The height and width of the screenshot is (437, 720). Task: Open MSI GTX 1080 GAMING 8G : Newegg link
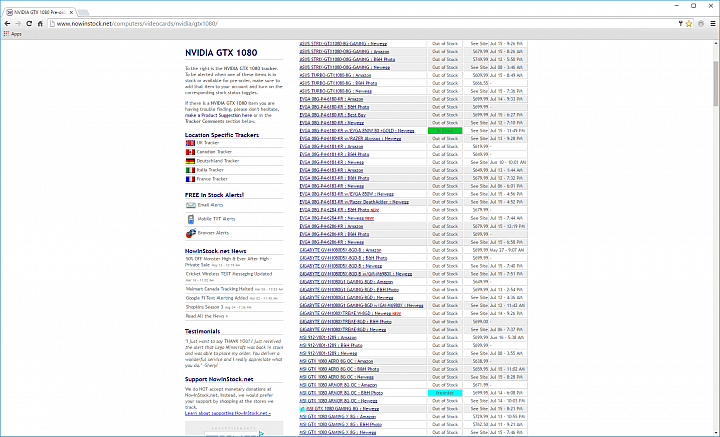click(x=343, y=409)
